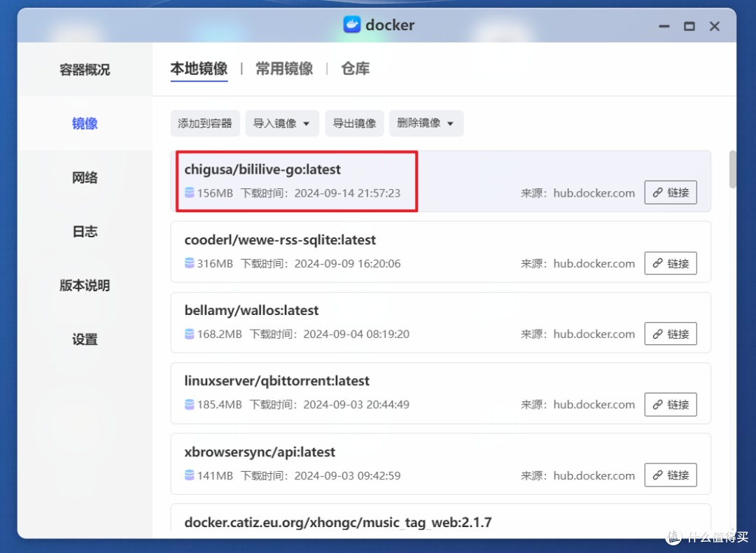Click the disk icon beside 316MB
Screen dimensions: 756x553
coord(190,263)
